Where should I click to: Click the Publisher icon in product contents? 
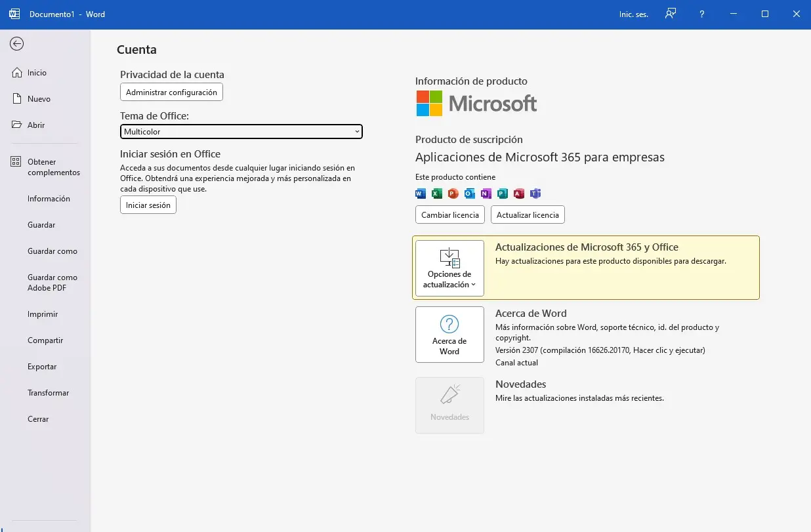click(x=502, y=194)
